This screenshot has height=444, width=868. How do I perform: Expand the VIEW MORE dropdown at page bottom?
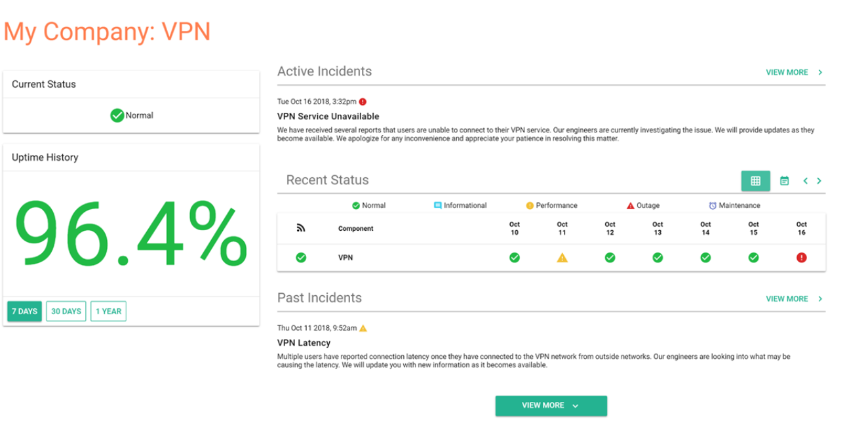tap(551, 405)
